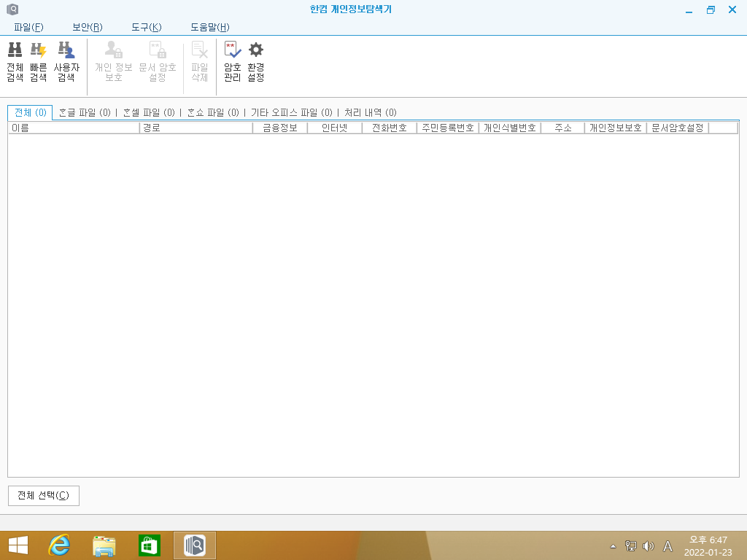Image resolution: width=747 pixels, height=560 pixels.
Task: Open Windows Store from taskbar
Action: point(149,545)
